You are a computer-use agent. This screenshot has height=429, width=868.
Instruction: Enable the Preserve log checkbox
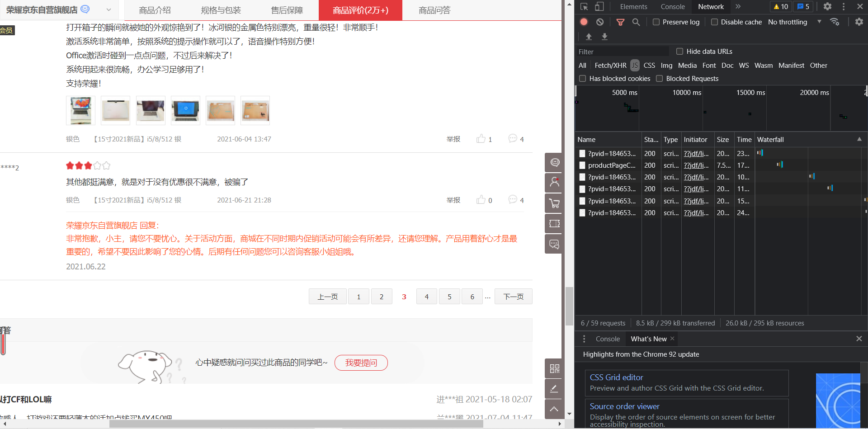656,22
